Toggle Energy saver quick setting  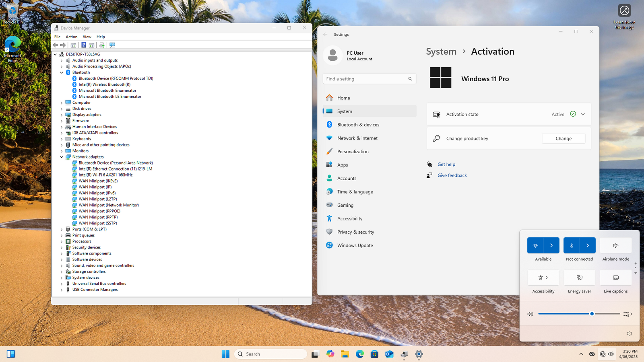(x=580, y=278)
